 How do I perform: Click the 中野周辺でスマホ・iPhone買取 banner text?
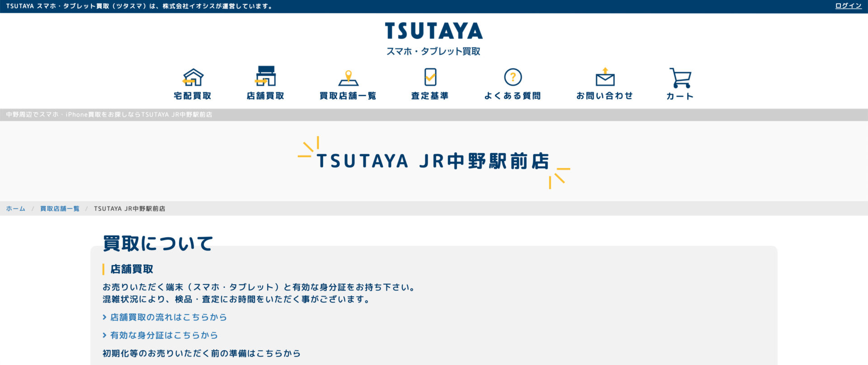pos(109,115)
